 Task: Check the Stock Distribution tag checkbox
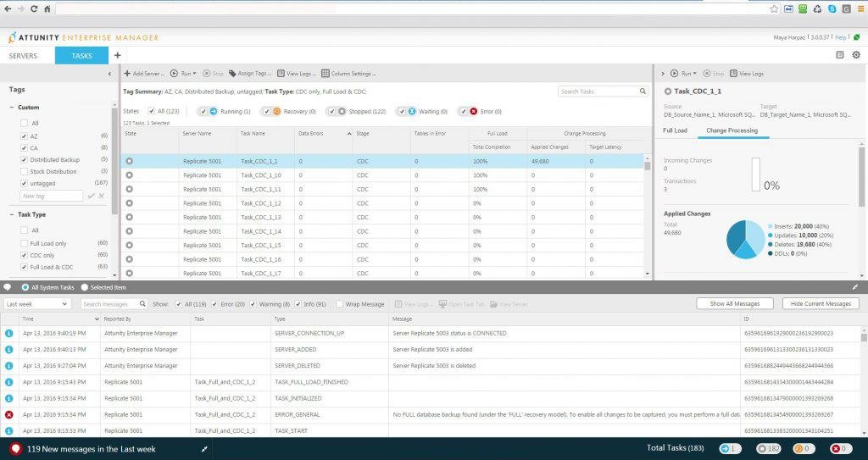[x=24, y=172]
